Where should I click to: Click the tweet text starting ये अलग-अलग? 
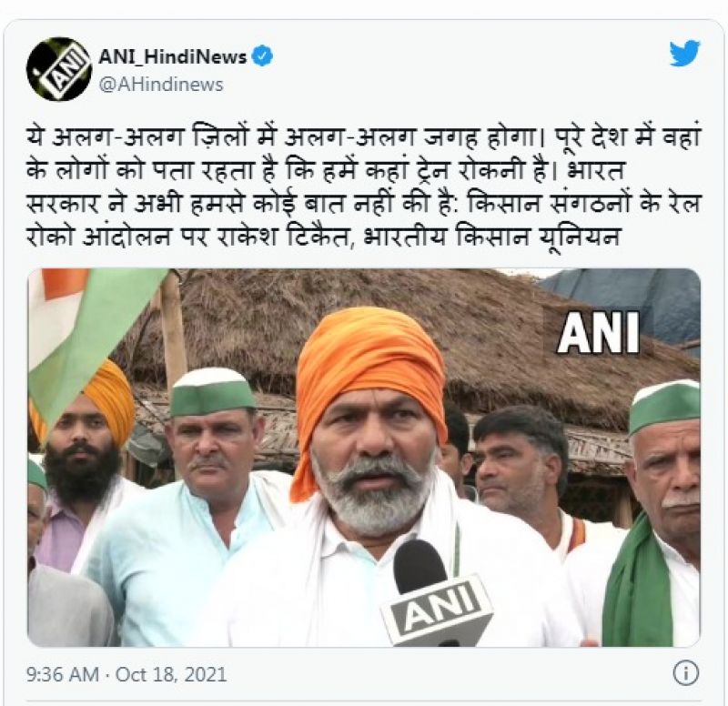pos(362,187)
